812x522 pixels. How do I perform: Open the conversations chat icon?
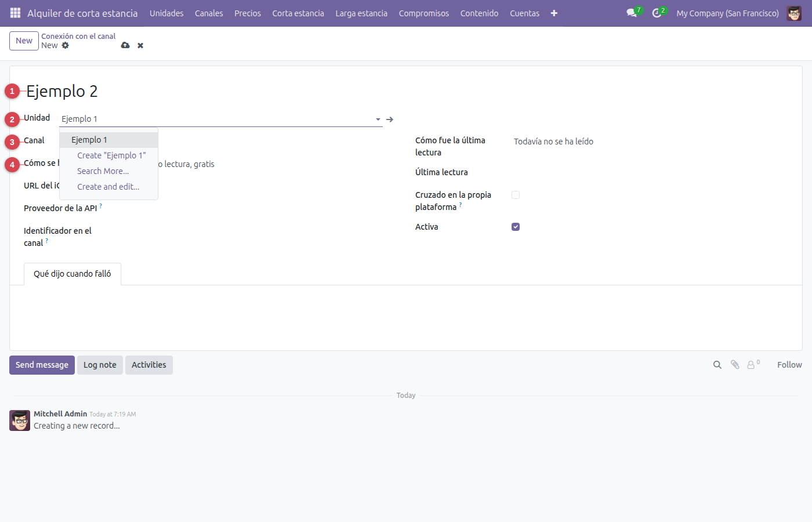[x=632, y=13]
